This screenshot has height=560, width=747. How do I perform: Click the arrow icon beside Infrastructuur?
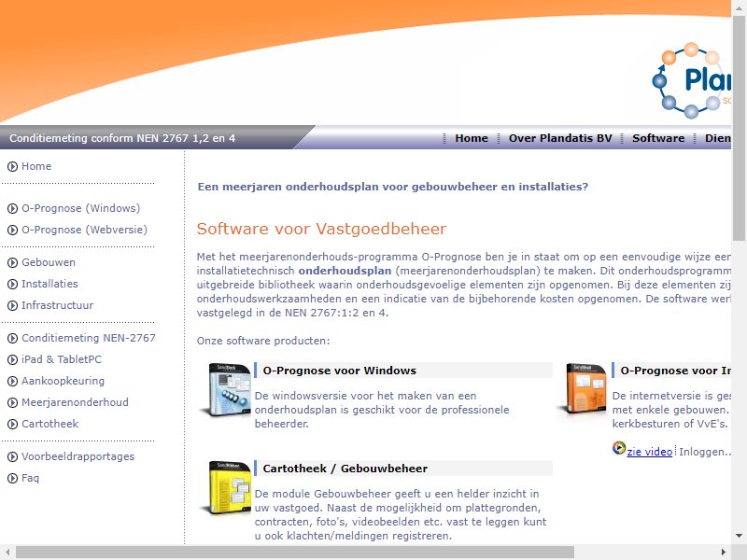coord(12,306)
